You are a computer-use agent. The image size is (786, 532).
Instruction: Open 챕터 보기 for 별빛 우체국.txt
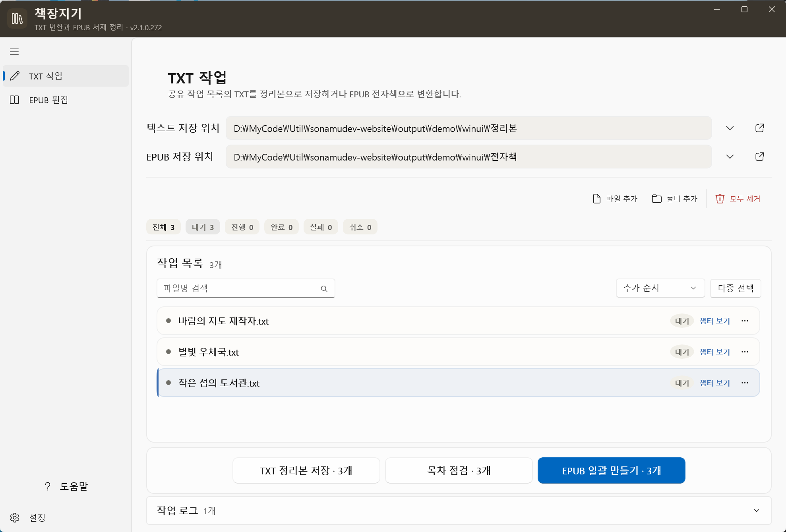(714, 352)
